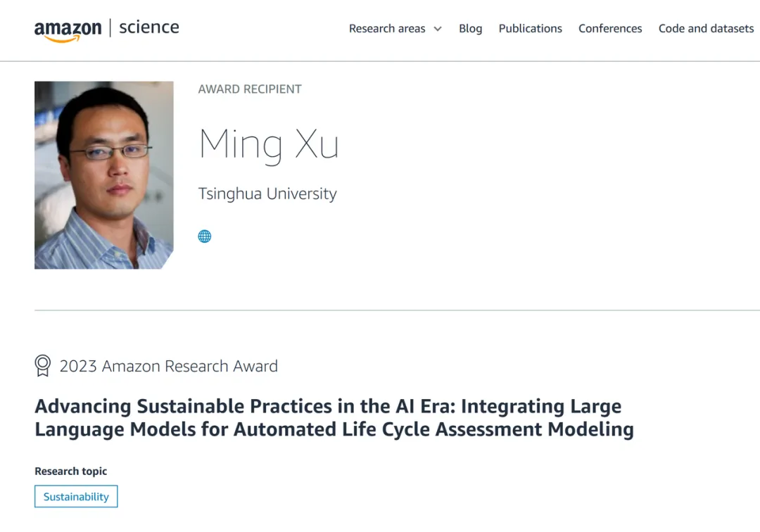Click the Advancing Sustainable Practices project title
The image size is (760, 532).
point(334,417)
